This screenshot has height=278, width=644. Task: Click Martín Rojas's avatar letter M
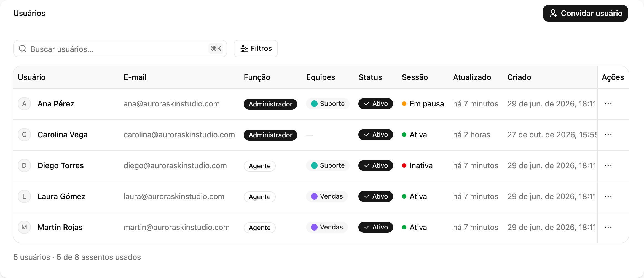24,227
